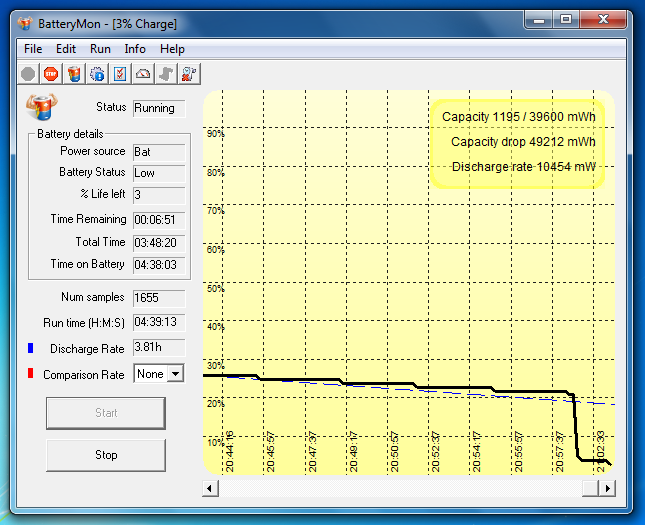Open the Help menu
The height and width of the screenshot is (525, 645).
click(x=172, y=49)
